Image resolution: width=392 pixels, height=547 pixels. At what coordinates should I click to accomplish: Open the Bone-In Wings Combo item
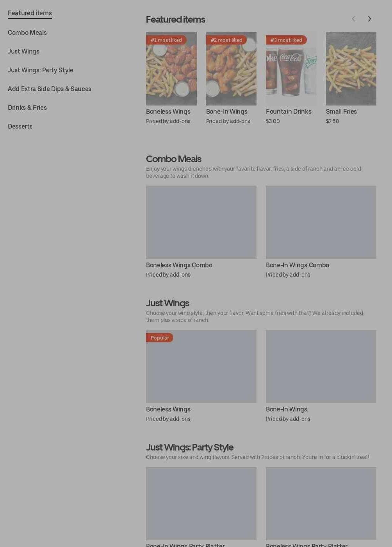321,222
